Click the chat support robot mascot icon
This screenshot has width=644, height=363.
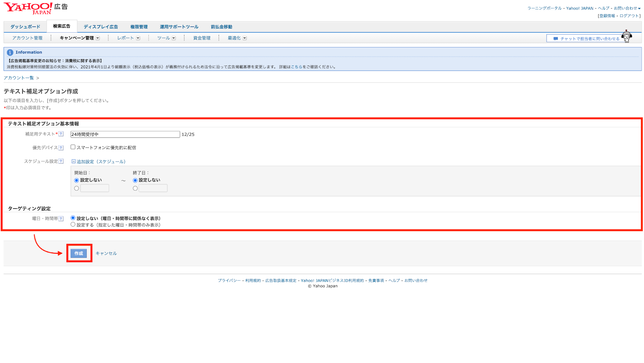tap(627, 36)
